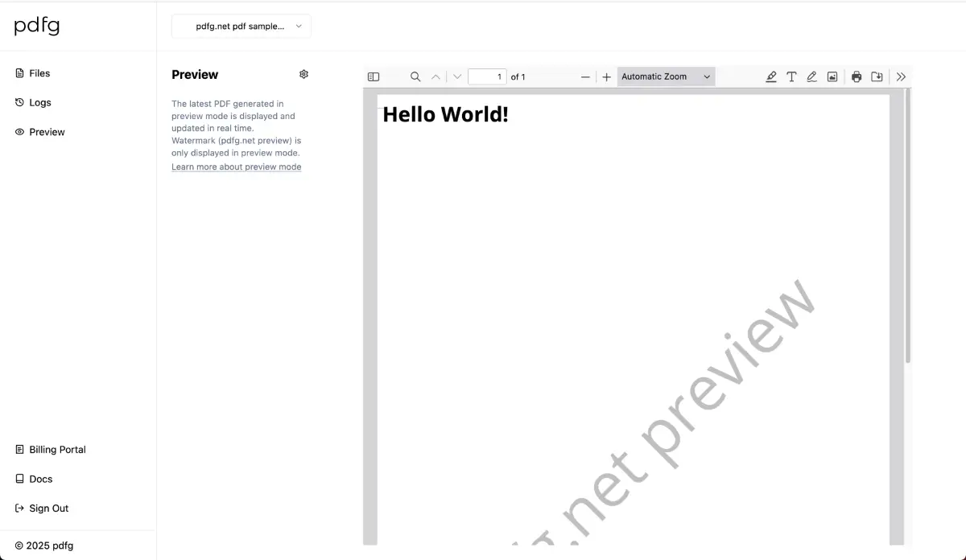The width and height of the screenshot is (966, 560).
Task: Go to previous page arrow
Action: click(x=436, y=77)
